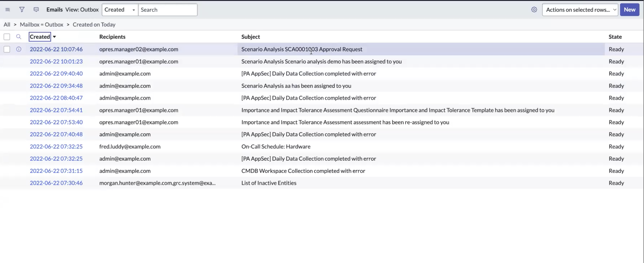Click Ready state of List of Inactive Entities
Screen dimensions: 644x263
(x=616, y=183)
